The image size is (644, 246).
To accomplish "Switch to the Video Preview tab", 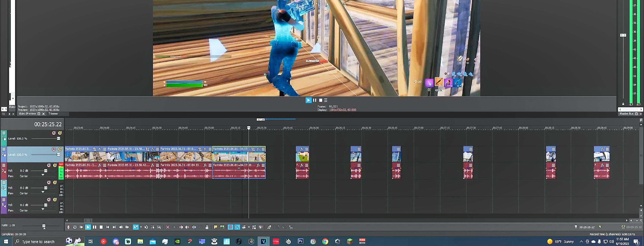I will click(27, 114).
